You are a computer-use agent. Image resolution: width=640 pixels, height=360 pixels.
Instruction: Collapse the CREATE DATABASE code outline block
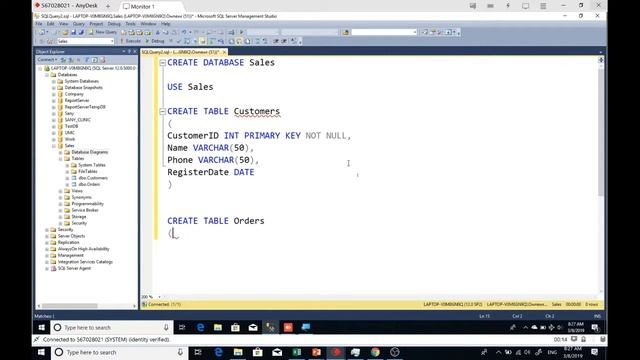162,62
